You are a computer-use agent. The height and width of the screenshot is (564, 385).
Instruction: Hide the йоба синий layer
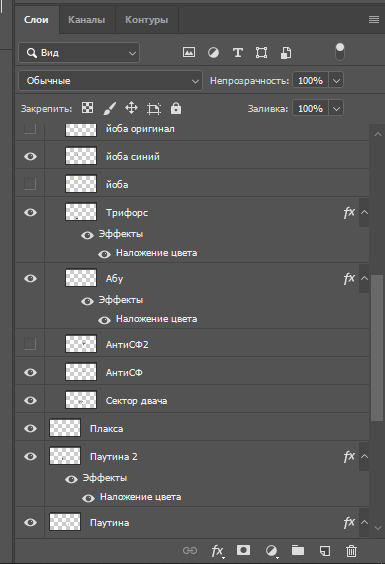pyautogui.click(x=30, y=156)
